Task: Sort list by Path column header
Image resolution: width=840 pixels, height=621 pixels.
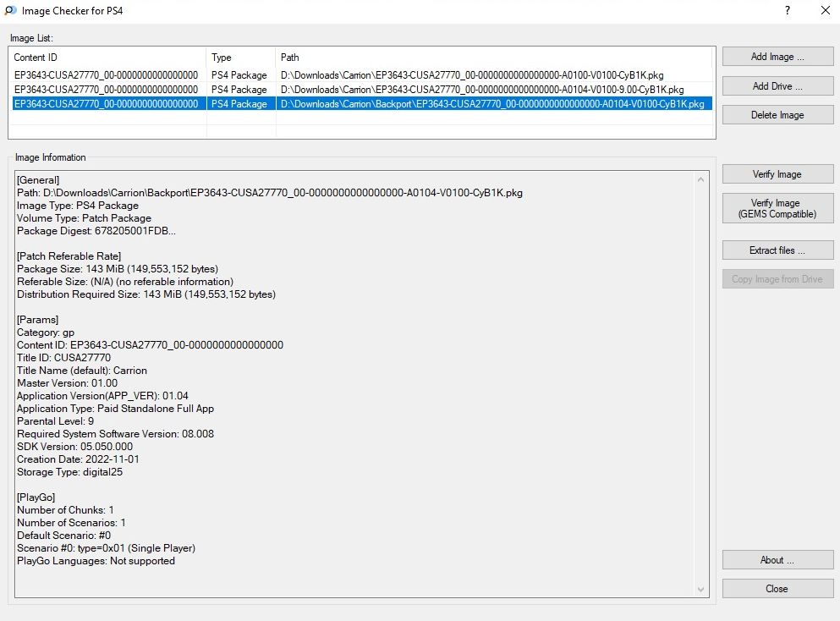Action: [494, 58]
